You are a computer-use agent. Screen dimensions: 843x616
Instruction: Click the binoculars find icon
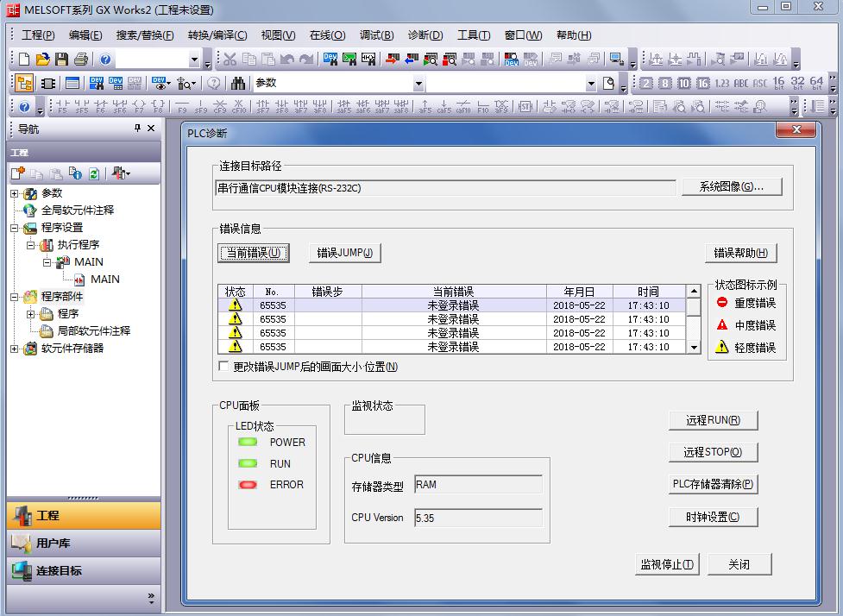238,84
